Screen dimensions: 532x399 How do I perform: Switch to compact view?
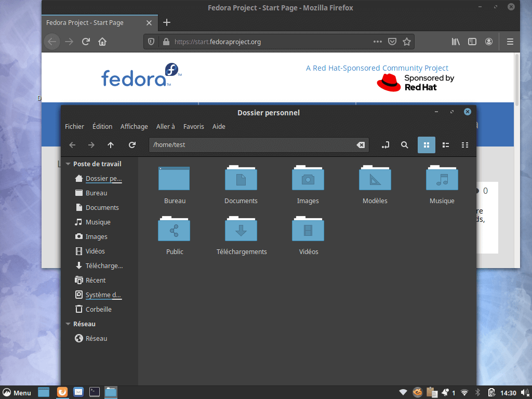(x=465, y=145)
